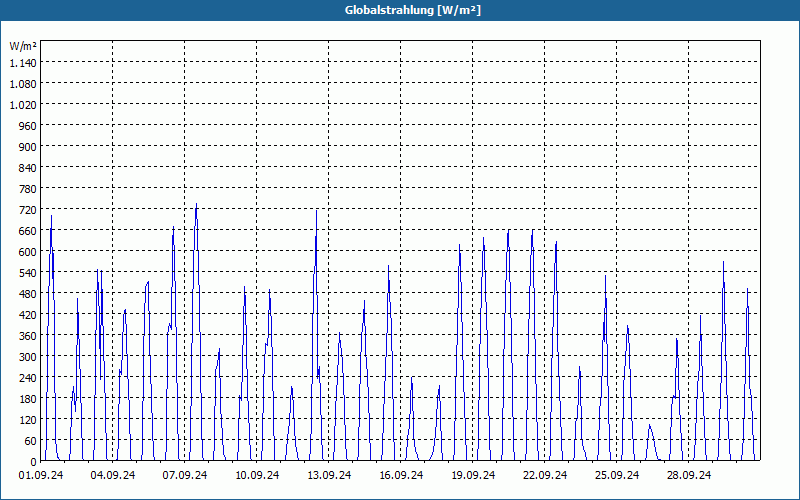This screenshot has height=500, width=800.
Task: Click the 540 y-axis label
Action: click(x=28, y=272)
